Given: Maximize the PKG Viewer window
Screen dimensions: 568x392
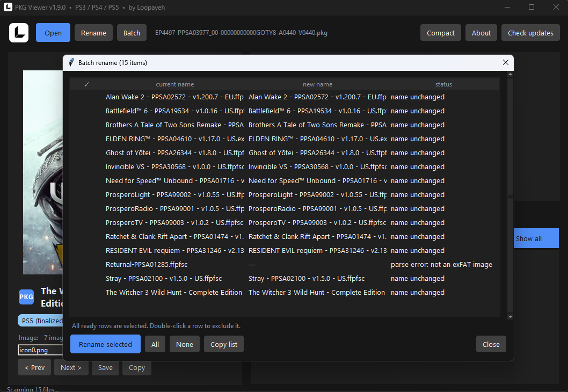Looking at the screenshot, I should tap(531, 7).
